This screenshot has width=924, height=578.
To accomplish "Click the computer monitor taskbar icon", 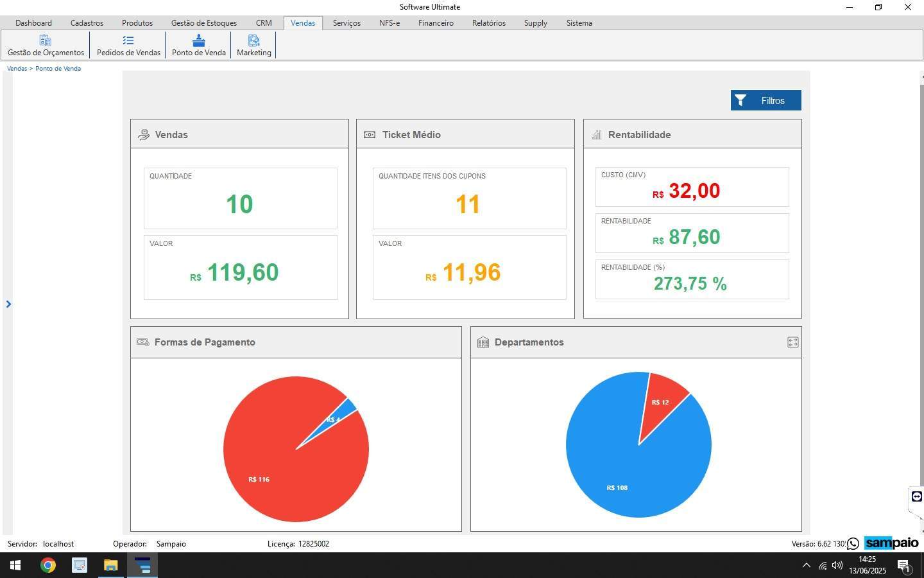I will pyautogui.click(x=79, y=565).
